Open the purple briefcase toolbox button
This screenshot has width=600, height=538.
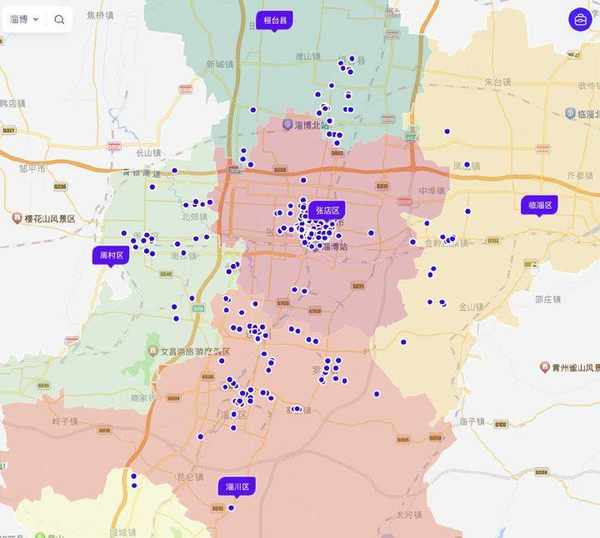coord(579,19)
